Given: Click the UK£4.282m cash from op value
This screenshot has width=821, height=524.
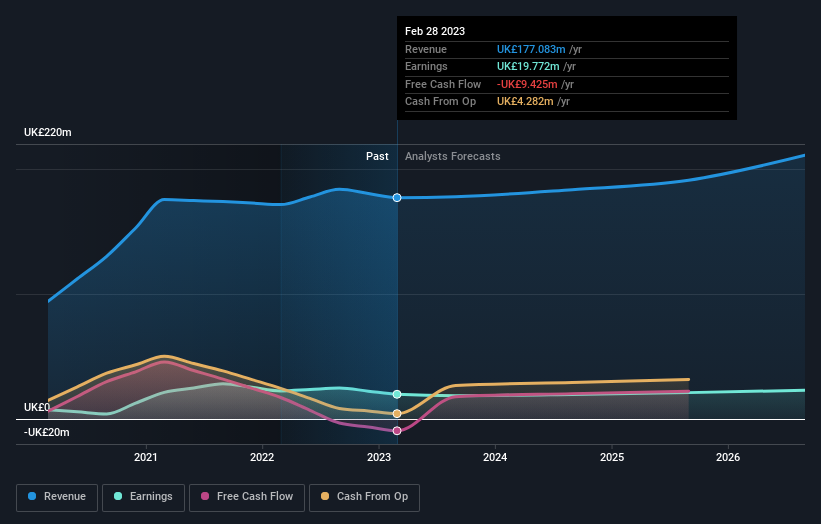Looking at the screenshot, I should tap(525, 102).
